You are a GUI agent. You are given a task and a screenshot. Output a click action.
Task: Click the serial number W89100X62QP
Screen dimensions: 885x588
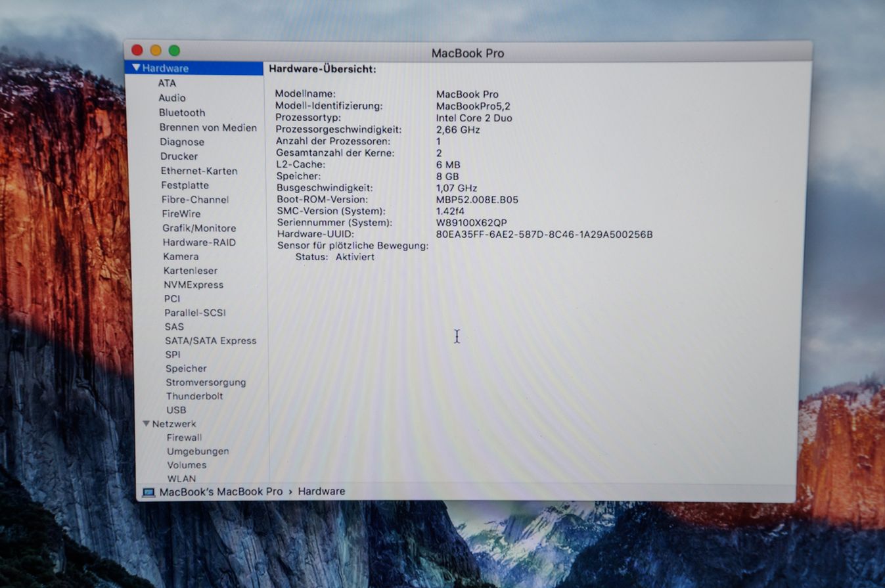click(472, 223)
